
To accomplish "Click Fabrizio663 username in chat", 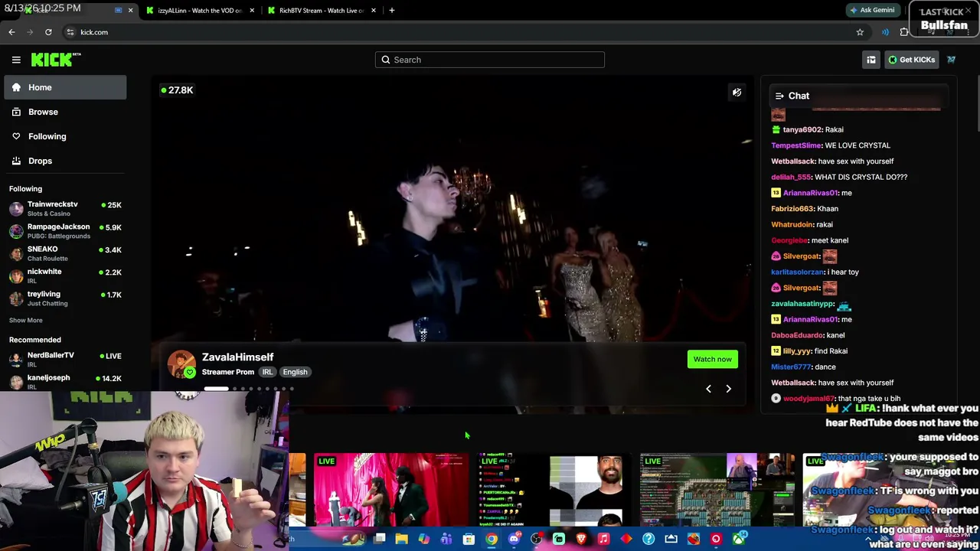I will tap(792, 209).
